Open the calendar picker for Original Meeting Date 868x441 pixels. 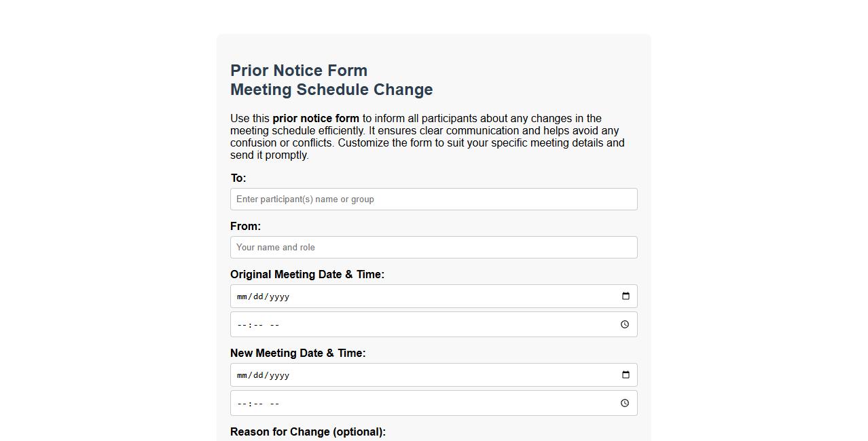[x=626, y=296]
